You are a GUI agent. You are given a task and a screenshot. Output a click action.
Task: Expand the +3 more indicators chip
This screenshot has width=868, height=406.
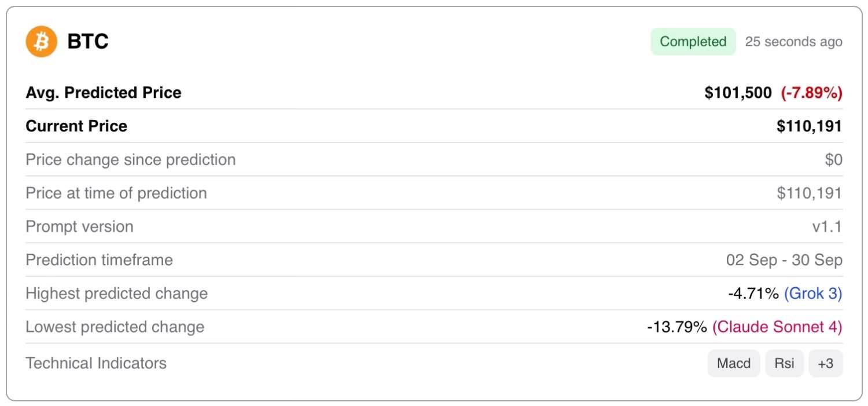825,364
